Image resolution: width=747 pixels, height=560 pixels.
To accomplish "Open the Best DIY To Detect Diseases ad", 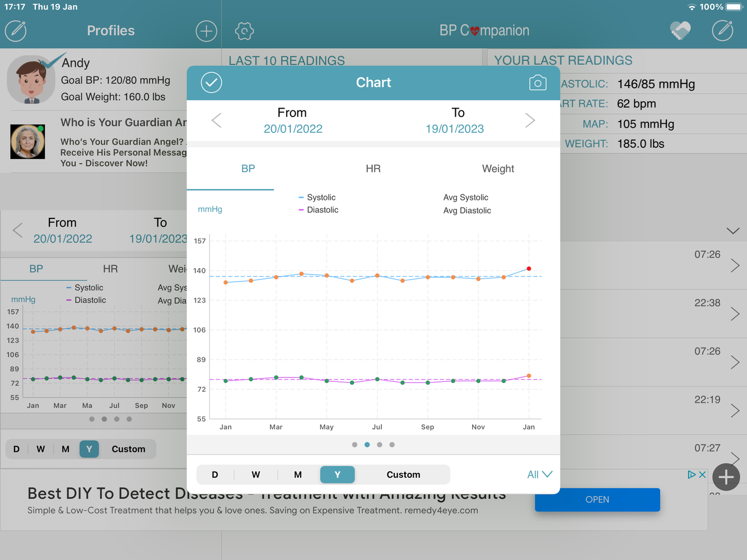I will point(267,494).
